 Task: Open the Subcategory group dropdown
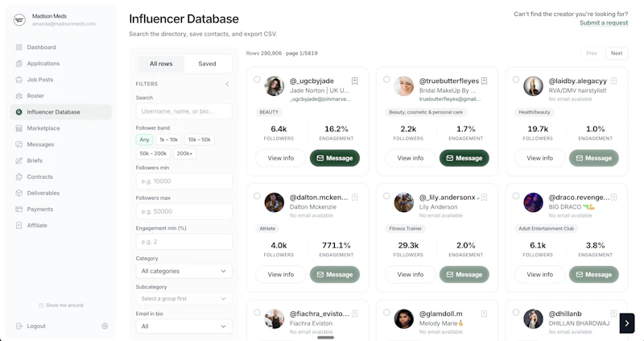pos(184,298)
